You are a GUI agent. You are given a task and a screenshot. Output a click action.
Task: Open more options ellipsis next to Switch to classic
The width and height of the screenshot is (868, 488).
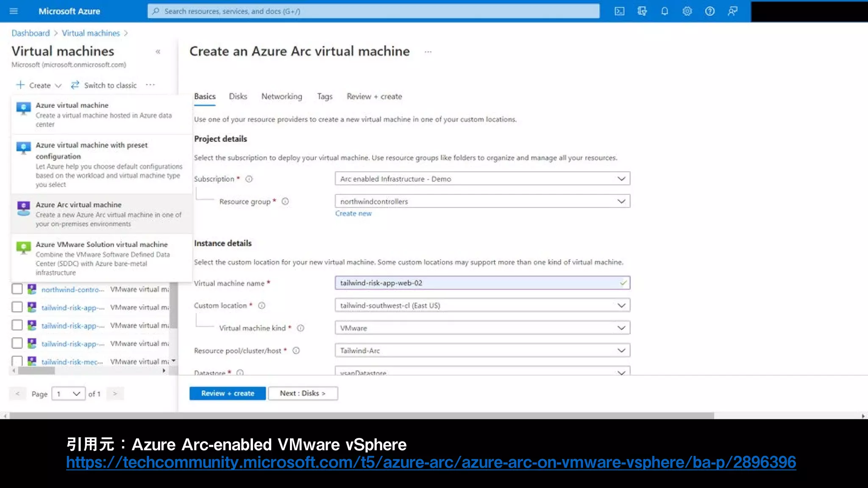150,85
